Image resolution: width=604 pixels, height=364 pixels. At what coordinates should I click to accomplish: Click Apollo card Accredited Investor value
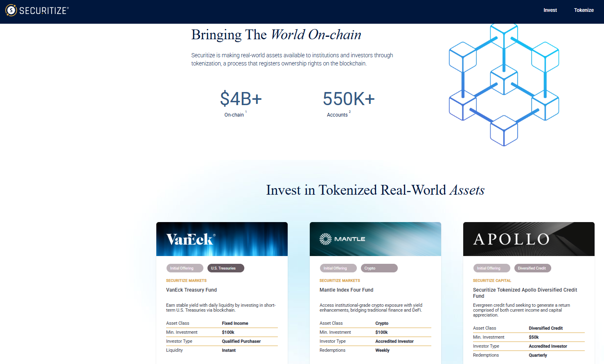pos(548,346)
